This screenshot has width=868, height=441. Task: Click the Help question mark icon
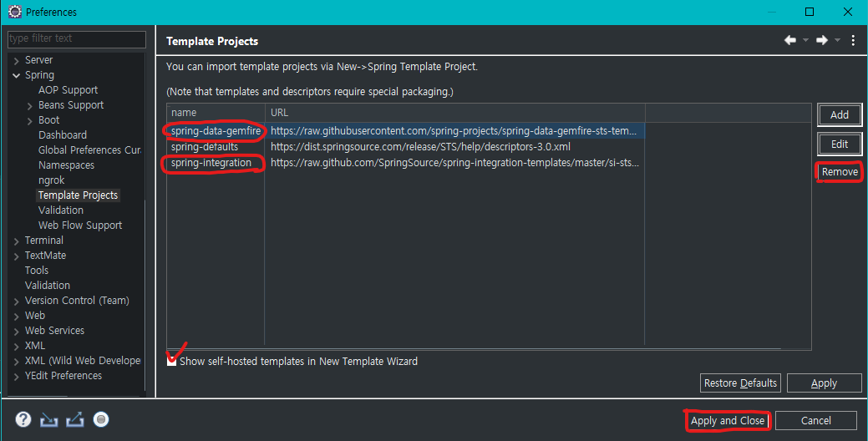pos(23,419)
